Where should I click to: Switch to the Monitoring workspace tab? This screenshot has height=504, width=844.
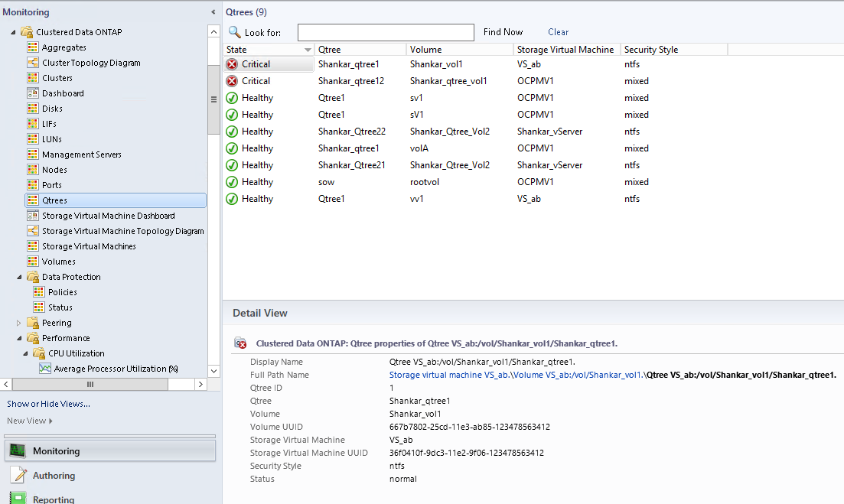click(x=110, y=451)
